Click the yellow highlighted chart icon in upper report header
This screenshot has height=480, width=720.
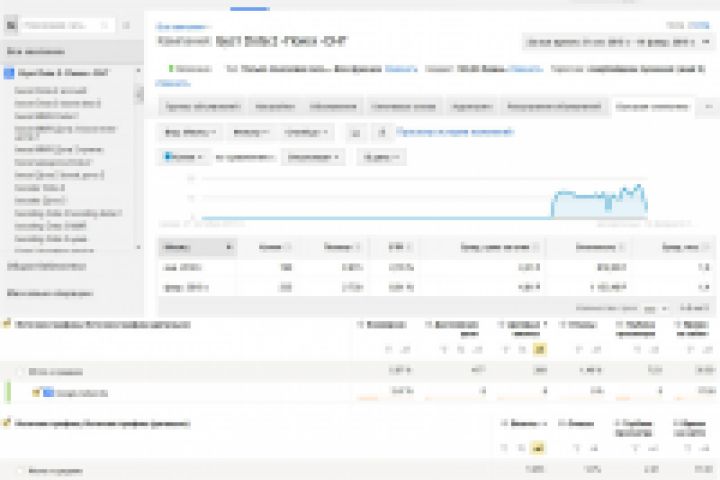coord(540,350)
